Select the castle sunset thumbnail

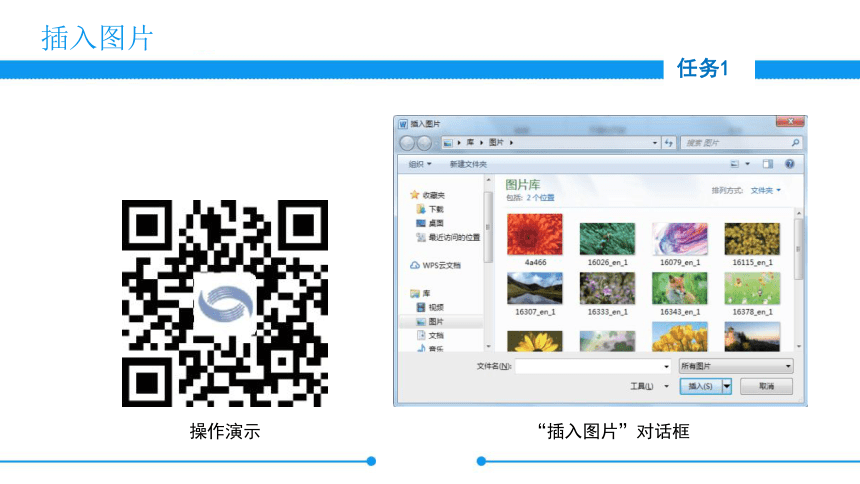[x=752, y=337]
